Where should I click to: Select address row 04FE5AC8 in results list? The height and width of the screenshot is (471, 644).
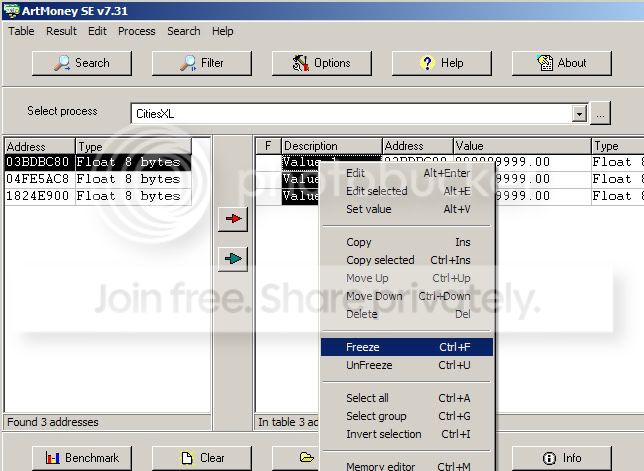[98, 179]
